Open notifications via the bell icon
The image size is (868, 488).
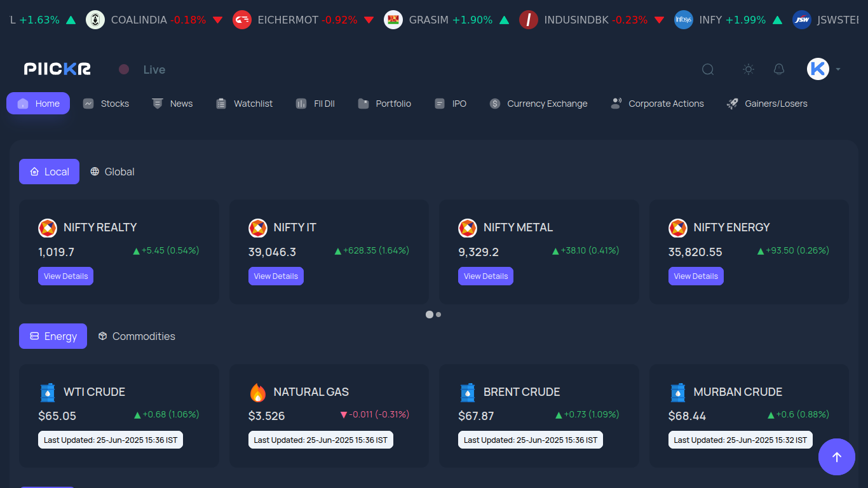[779, 69]
